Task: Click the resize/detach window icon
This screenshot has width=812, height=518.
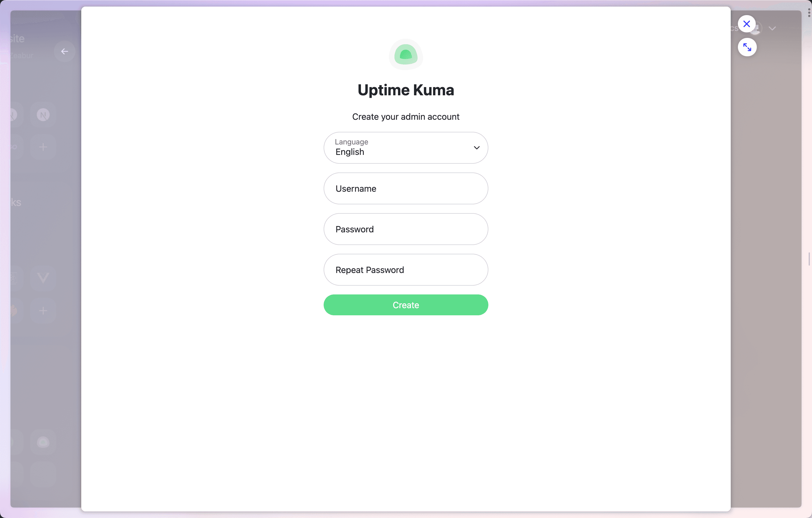Action: [x=747, y=47]
